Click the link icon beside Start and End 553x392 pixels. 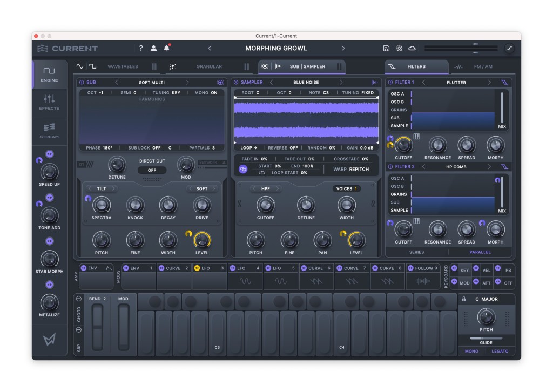(x=243, y=169)
